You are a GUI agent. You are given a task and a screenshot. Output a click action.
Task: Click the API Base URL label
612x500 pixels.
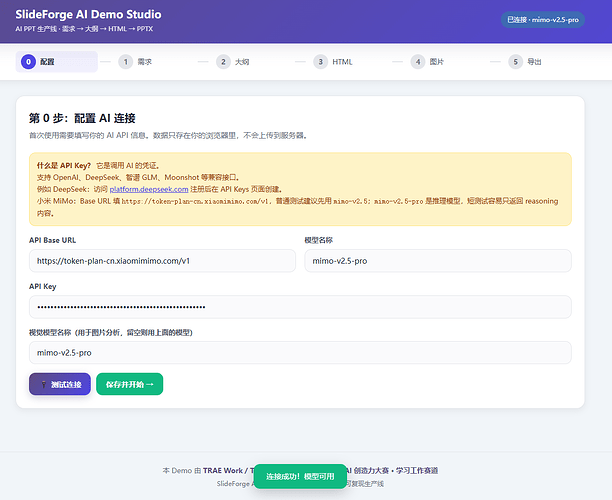[52, 240]
